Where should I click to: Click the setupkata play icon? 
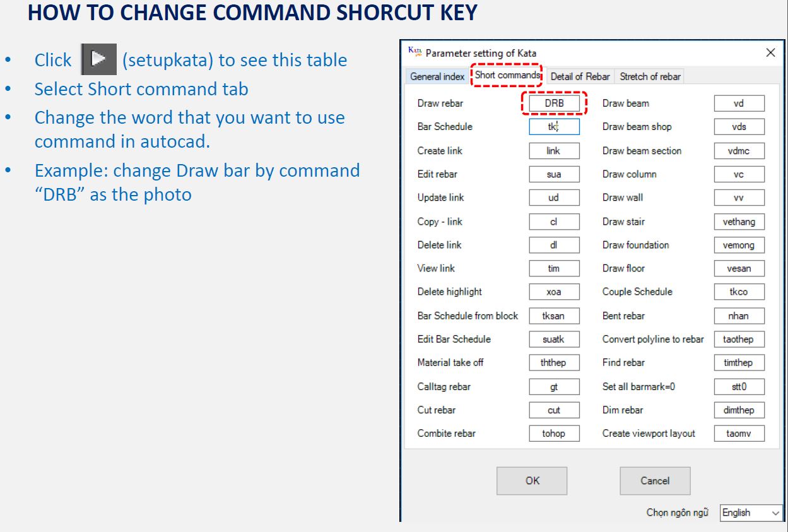(x=99, y=59)
